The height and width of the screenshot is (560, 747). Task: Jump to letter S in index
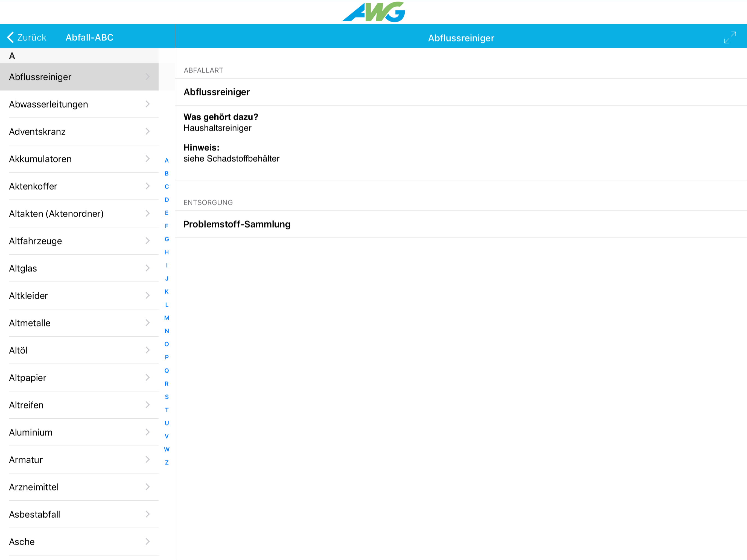167,397
